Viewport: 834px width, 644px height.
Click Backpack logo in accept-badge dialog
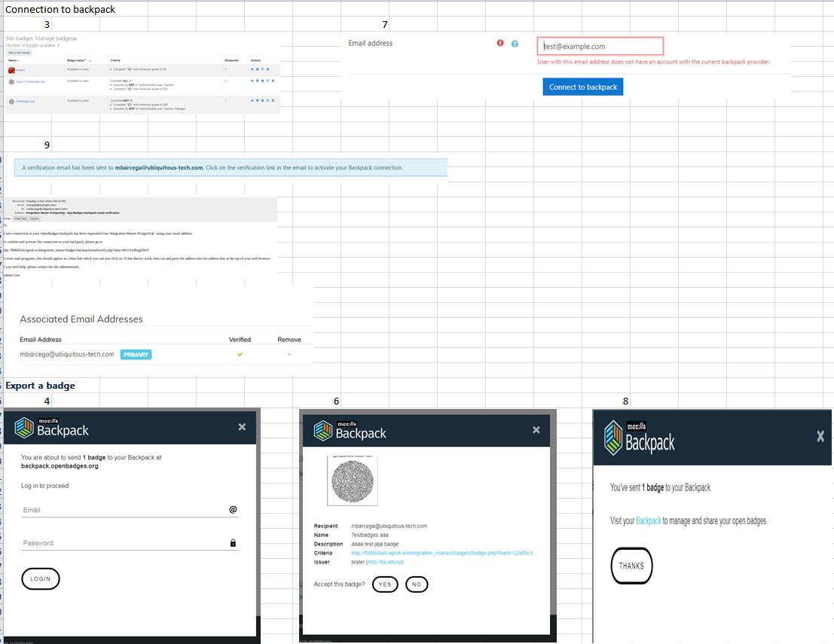coord(350,431)
